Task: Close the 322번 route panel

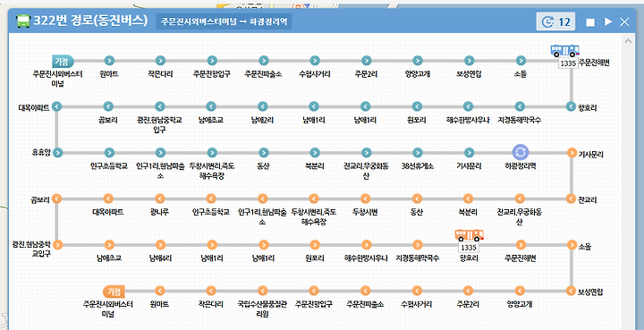Action: click(624, 21)
